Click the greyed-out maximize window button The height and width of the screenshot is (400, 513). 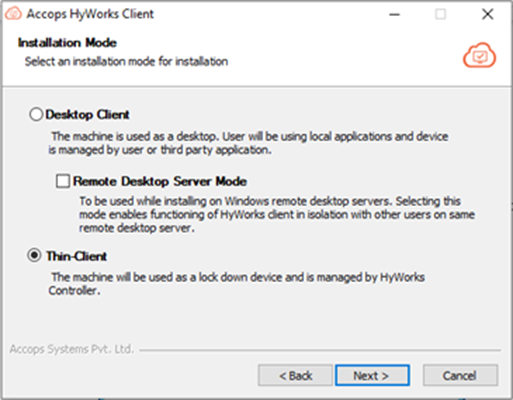441,14
